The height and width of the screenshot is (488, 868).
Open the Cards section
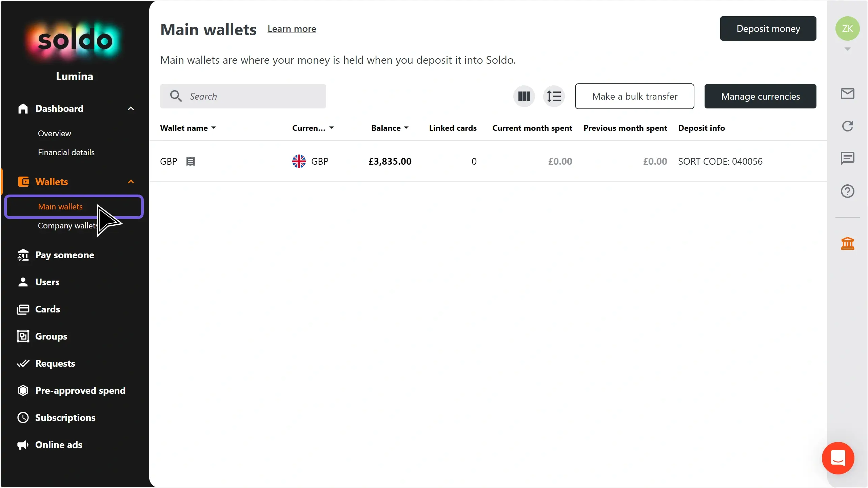[47, 309]
